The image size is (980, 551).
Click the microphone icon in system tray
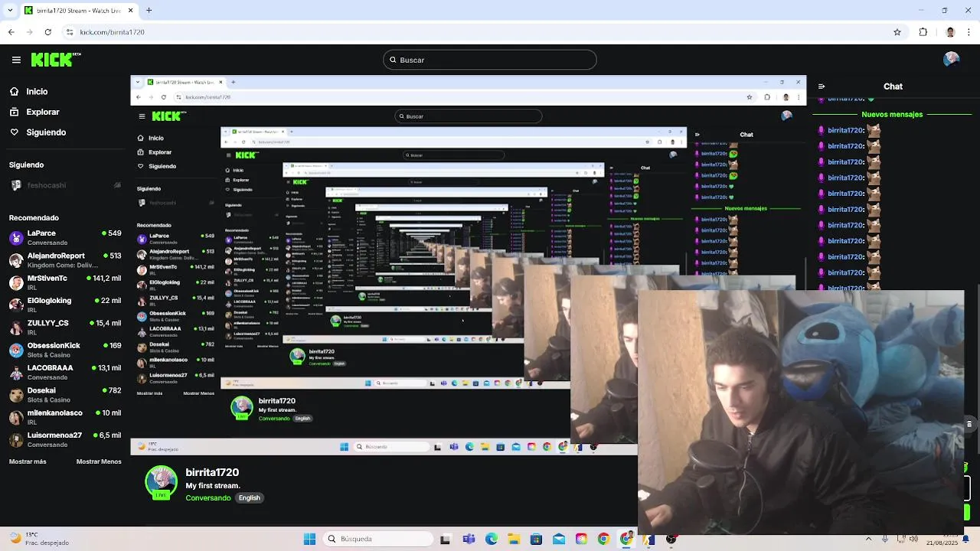point(886,539)
